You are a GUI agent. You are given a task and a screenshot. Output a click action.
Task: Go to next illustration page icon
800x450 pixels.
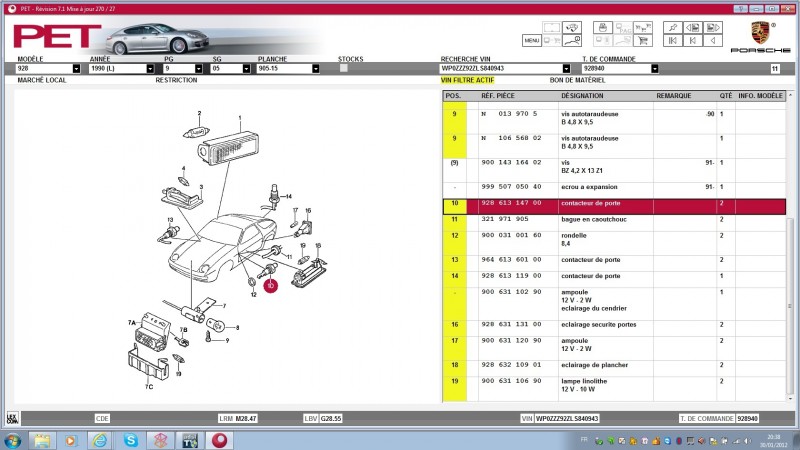713,28
